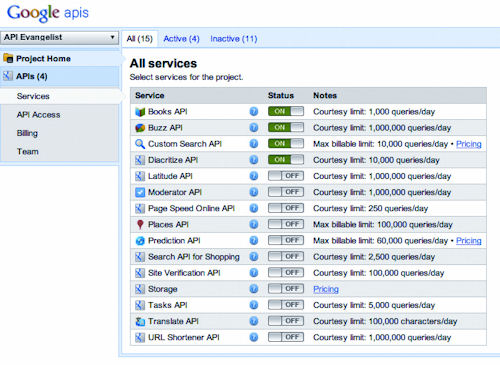Click the Buzz API colorful icon
The height and width of the screenshot is (365, 500).
[140, 128]
